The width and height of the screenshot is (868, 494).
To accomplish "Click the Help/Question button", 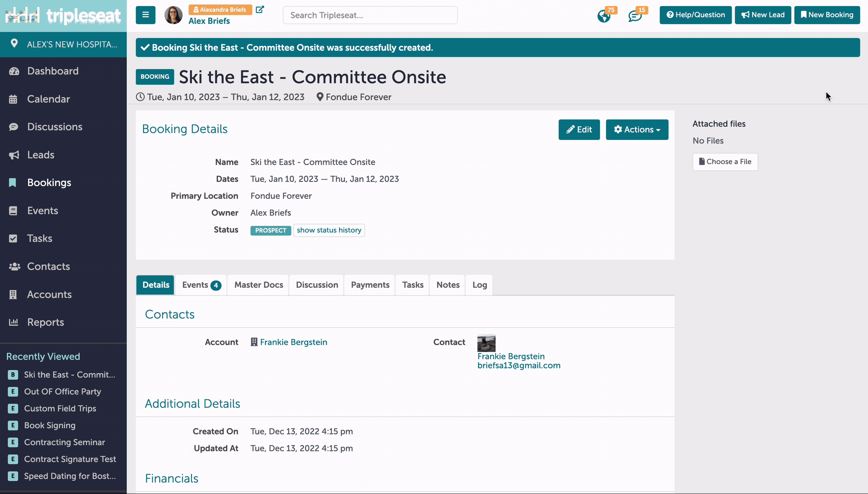I will 695,15.
